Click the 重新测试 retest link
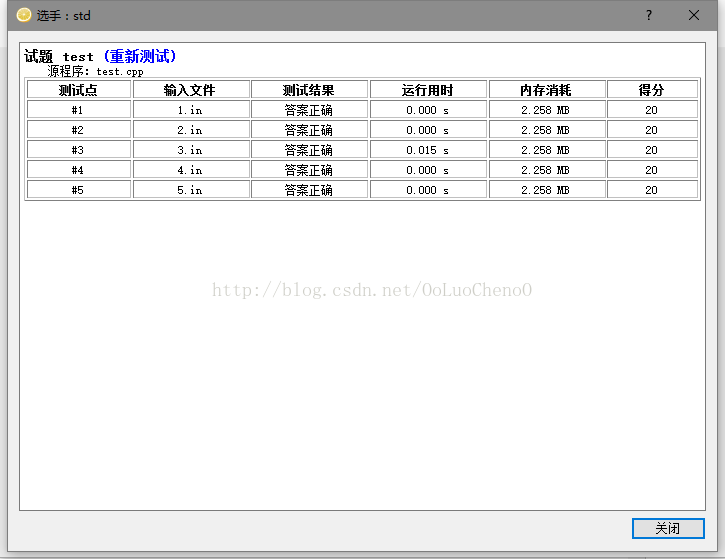The height and width of the screenshot is (559, 725). (140, 56)
